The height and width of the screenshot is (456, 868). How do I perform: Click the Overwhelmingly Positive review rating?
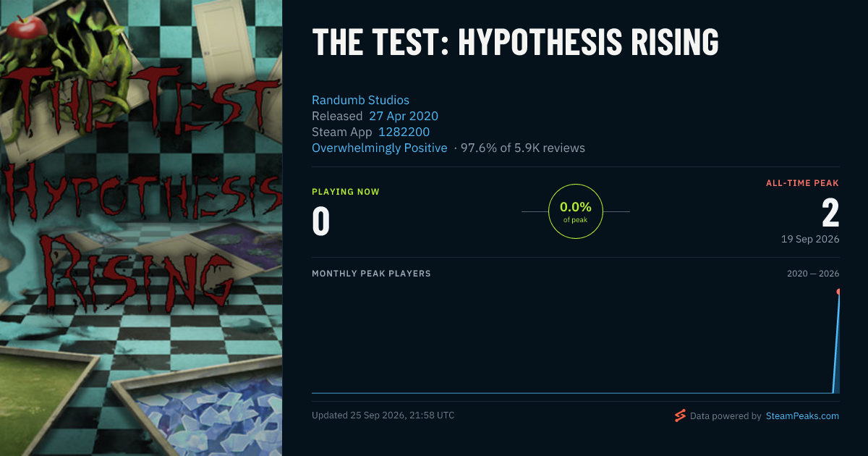pyautogui.click(x=380, y=148)
